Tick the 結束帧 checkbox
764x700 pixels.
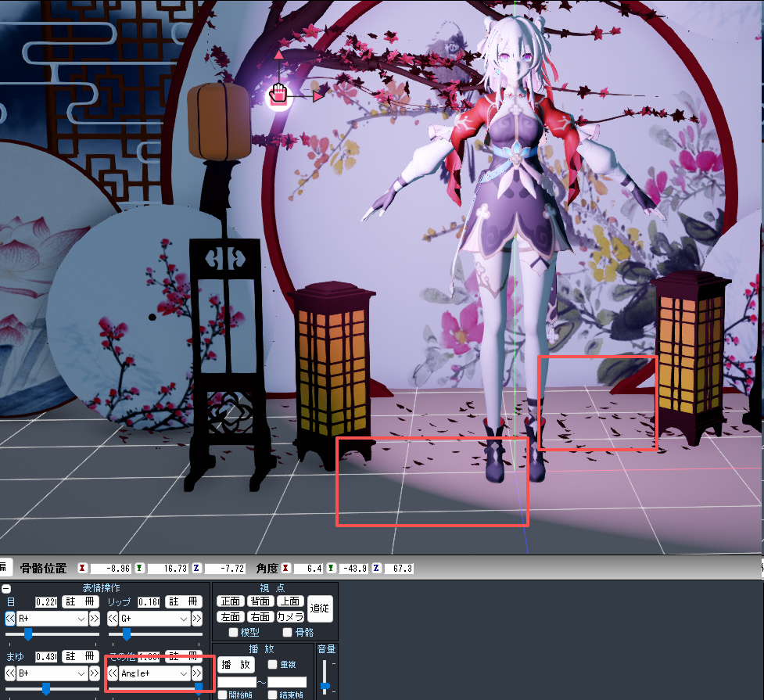pos(272,695)
